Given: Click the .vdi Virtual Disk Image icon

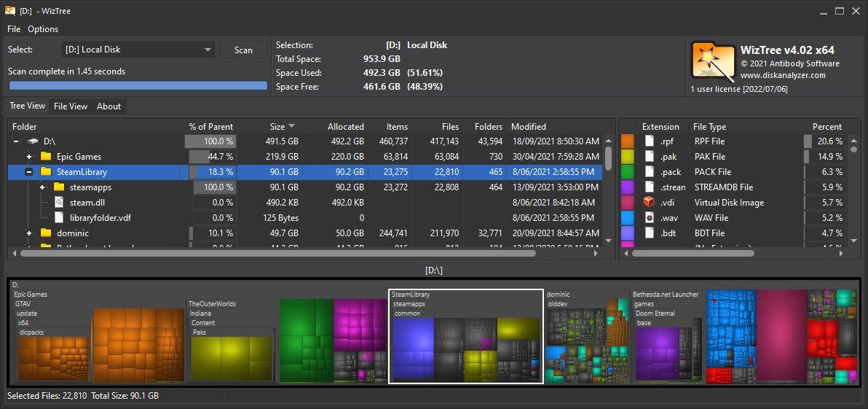Looking at the screenshot, I should pos(649,203).
